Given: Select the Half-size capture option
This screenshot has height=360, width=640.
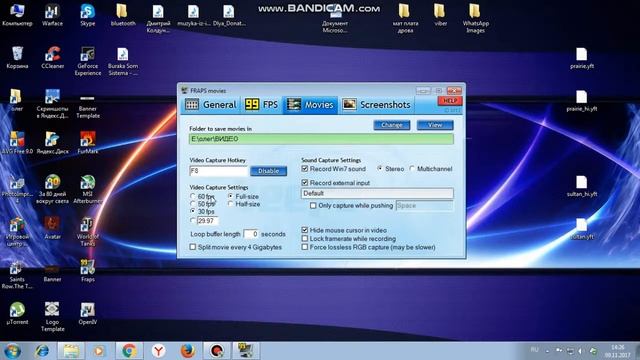Looking at the screenshot, I should pos(231,204).
